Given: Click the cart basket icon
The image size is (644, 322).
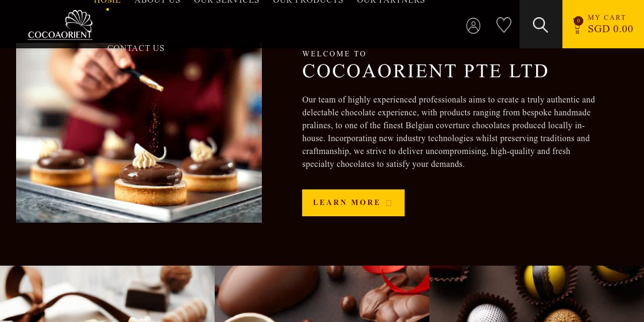Looking at the screenshot, I should coord(577,29).
